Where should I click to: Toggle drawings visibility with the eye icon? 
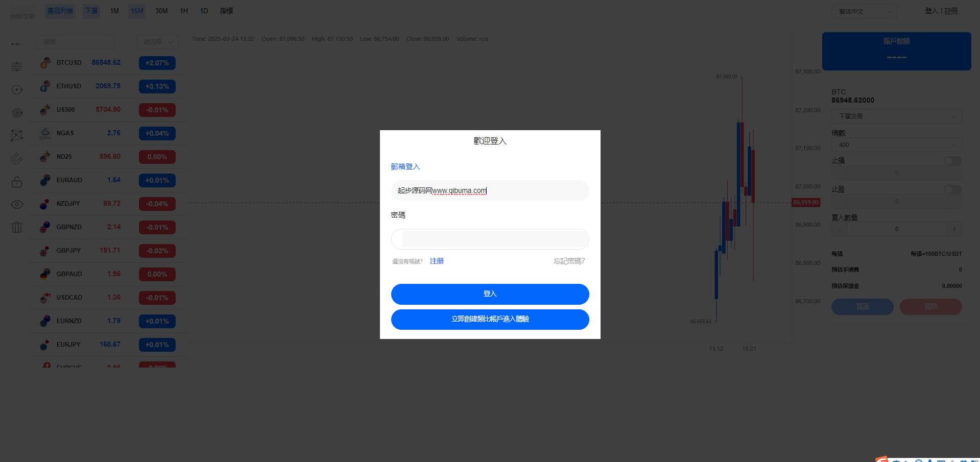click(17, 205)
